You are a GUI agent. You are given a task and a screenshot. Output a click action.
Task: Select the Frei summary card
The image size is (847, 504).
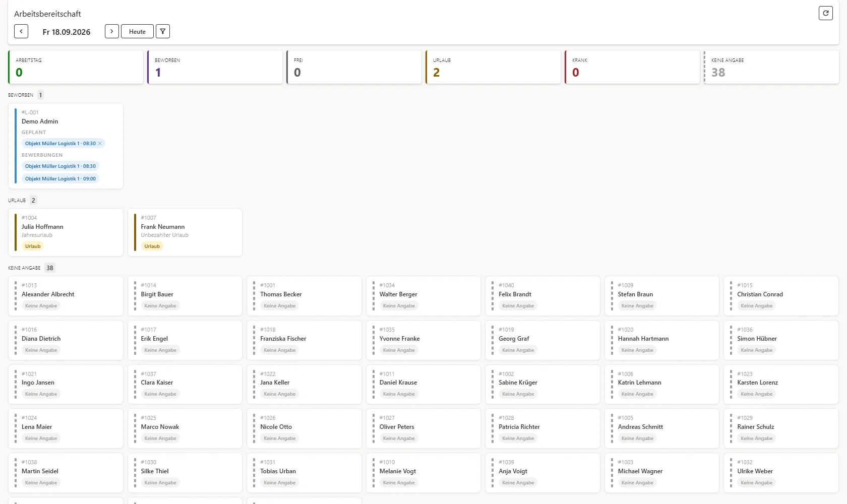click(354, 67)
